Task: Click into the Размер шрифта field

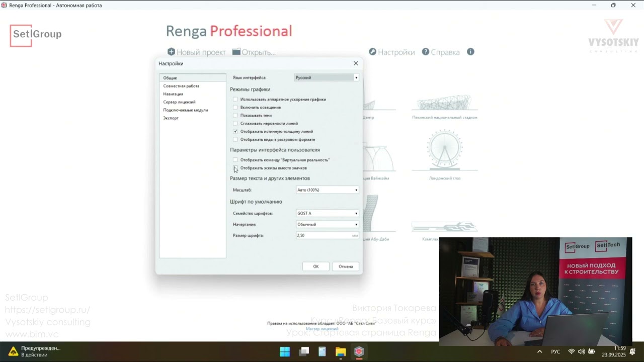Action: coord(328,235)
